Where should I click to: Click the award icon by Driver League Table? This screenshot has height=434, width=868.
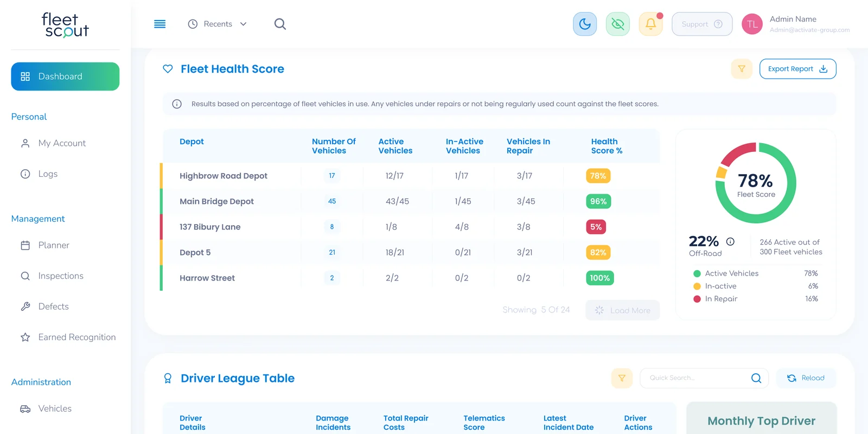click(168, 378)
